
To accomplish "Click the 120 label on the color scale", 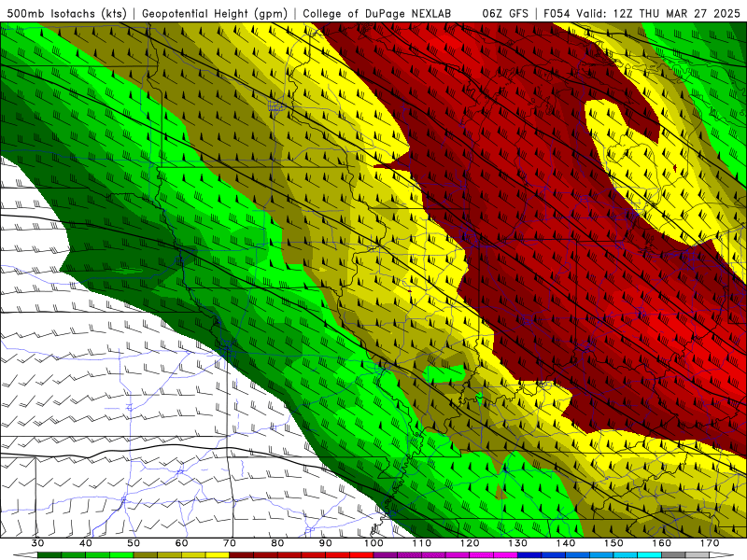I will pos(470,543).
